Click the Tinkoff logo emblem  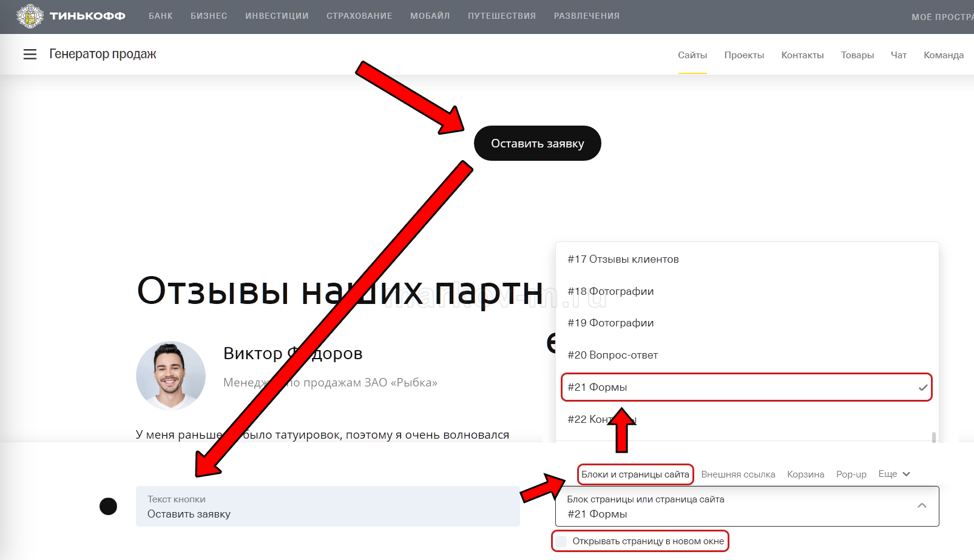[30, 16]
